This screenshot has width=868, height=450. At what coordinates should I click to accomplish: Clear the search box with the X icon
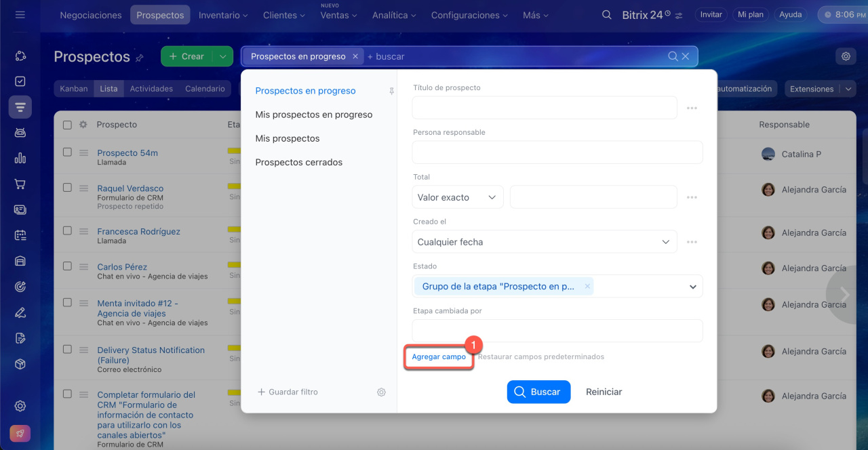tap(686, 56)
